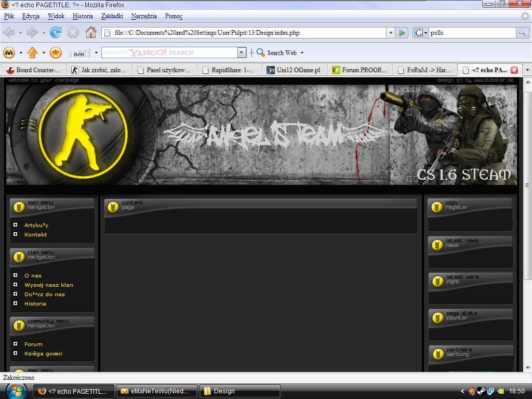The image size is (532, 399).
Task: Close the active echo PA tab
Action: coord(514,70)
